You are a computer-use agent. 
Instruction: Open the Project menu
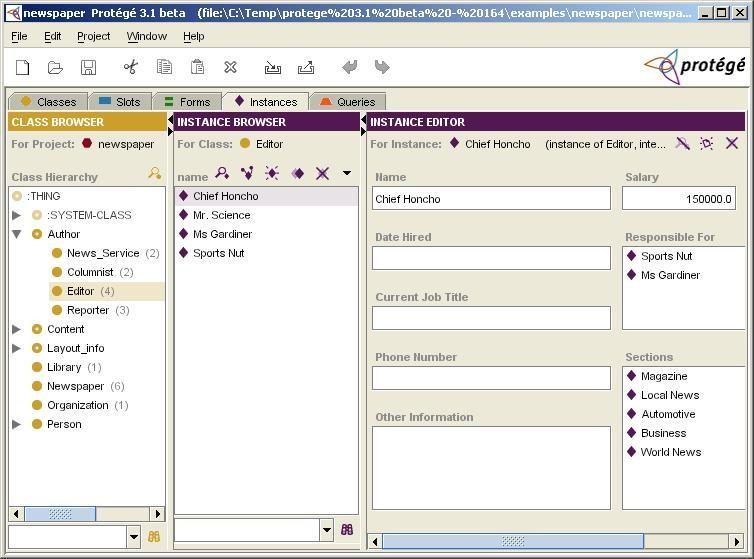[x=93, y=37]
